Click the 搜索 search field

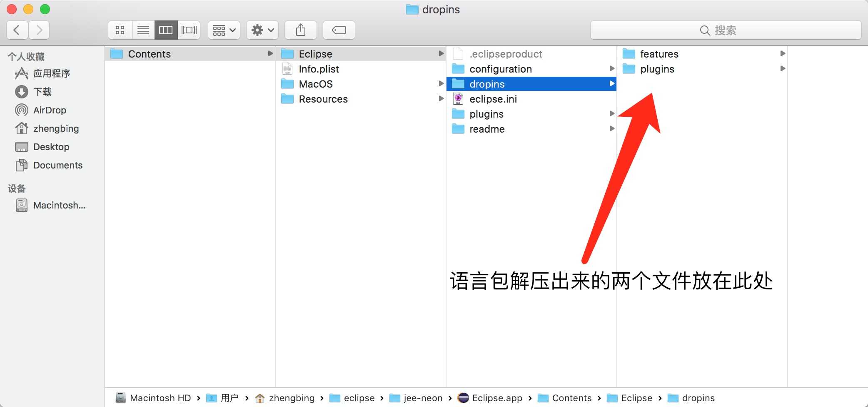(726, 30)
